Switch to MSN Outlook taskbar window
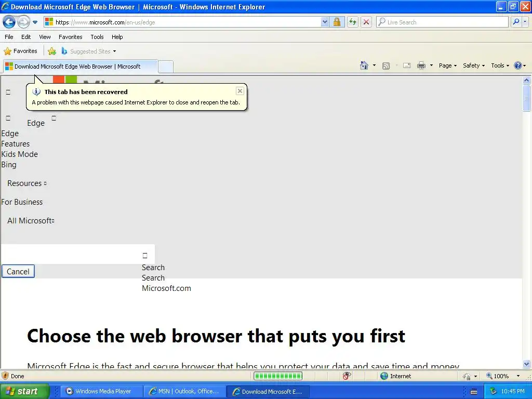Image resolution: width=532 pixels, height=399 pixels. (x=185, y=391)
